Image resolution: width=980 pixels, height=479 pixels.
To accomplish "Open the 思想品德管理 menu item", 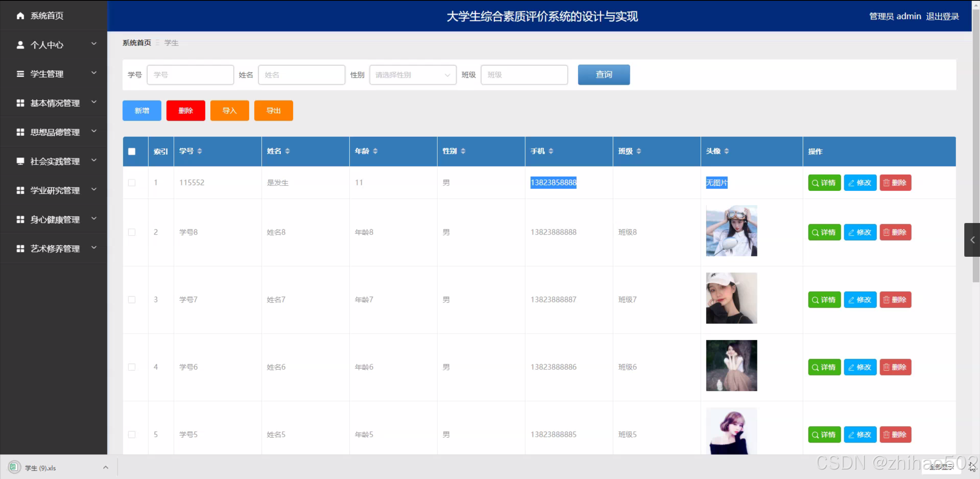I will (55, 132).
